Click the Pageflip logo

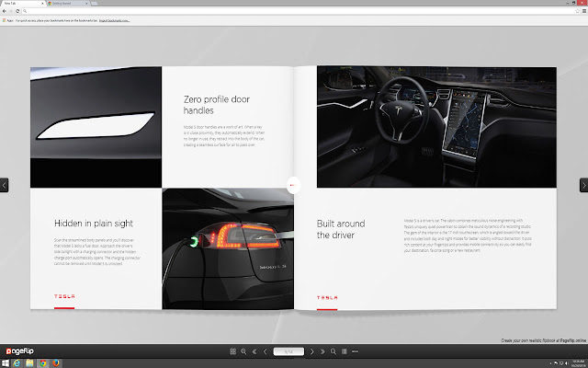[20, 351]
